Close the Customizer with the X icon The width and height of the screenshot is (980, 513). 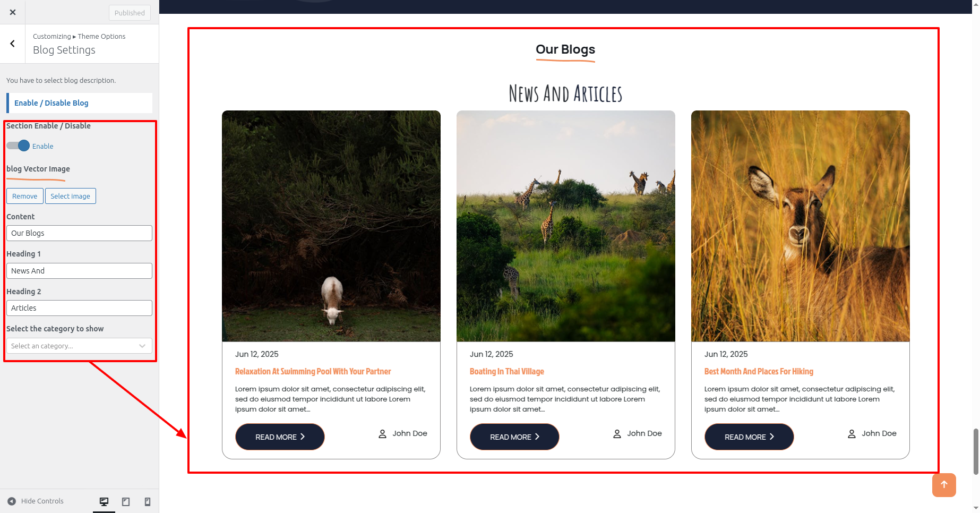13,12
